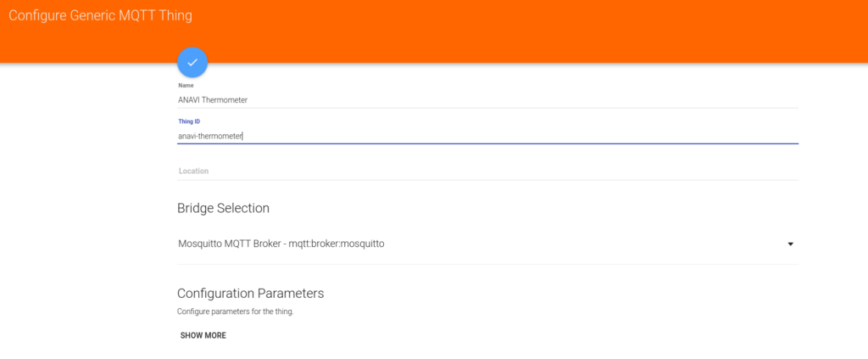Click the empty Location input field
Image resolution: width=868 pixels, height=359 pixels.
coord(487,171)
